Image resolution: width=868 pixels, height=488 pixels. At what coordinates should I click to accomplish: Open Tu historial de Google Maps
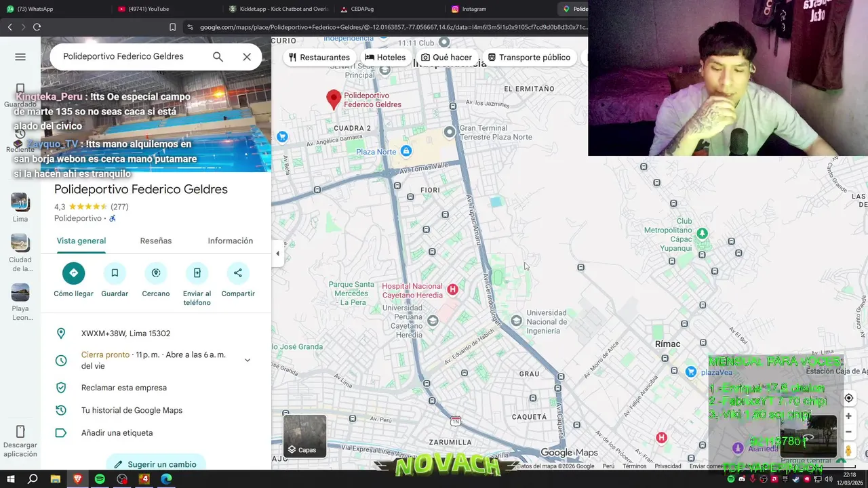[x=132, y=410]
